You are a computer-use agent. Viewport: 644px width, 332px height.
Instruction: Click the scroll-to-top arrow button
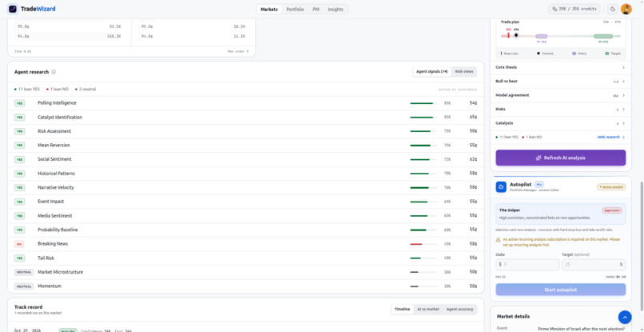click(x=625, y=317)
